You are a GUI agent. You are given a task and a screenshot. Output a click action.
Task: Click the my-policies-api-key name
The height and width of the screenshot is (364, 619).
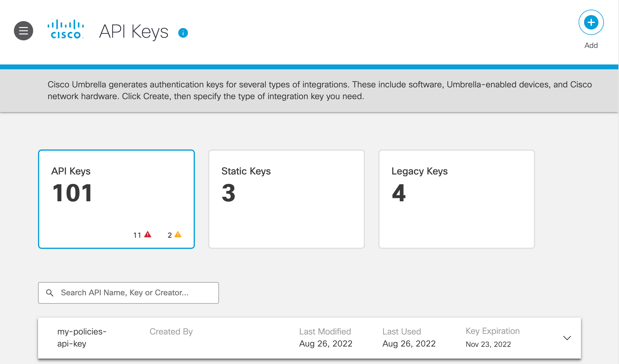point(82,337)
